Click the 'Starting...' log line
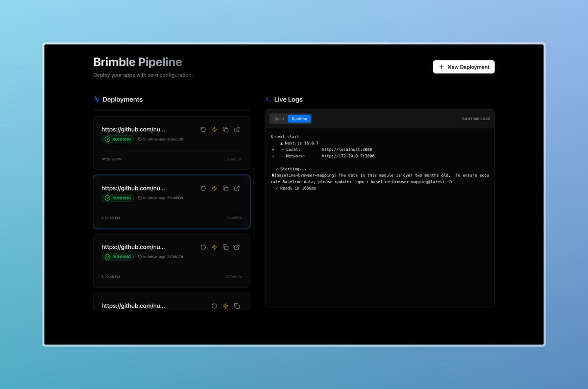 291,169
